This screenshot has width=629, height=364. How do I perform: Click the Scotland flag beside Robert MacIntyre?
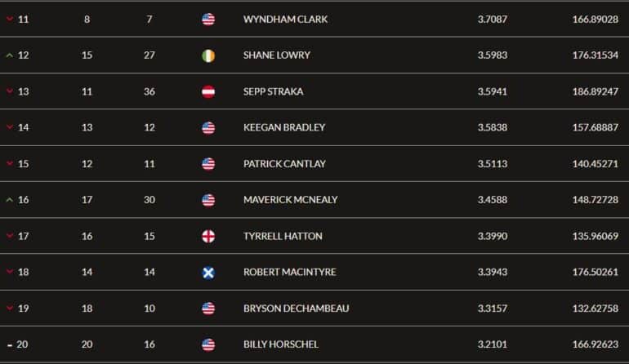coord(208,273)
